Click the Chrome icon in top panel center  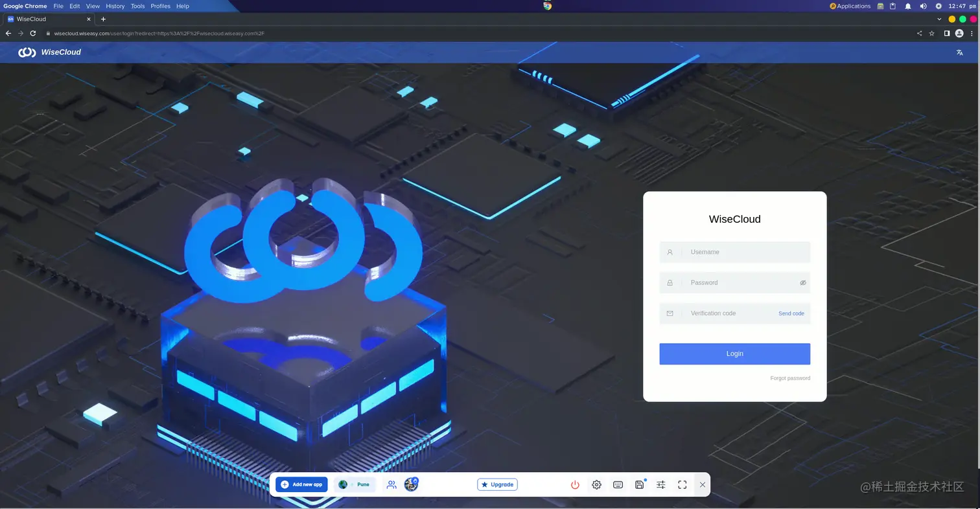pos(547,6)
